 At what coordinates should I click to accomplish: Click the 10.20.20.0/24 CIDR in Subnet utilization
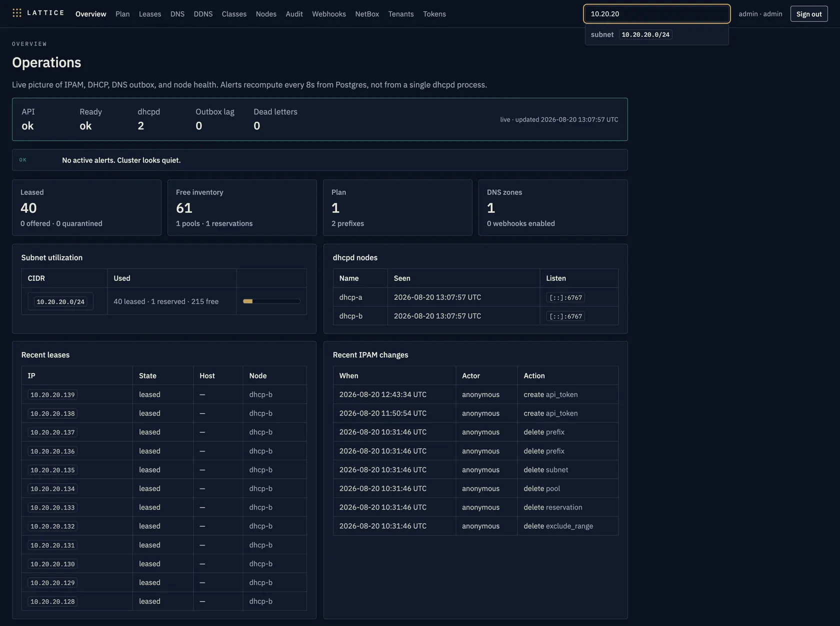(x=60, y=301)
